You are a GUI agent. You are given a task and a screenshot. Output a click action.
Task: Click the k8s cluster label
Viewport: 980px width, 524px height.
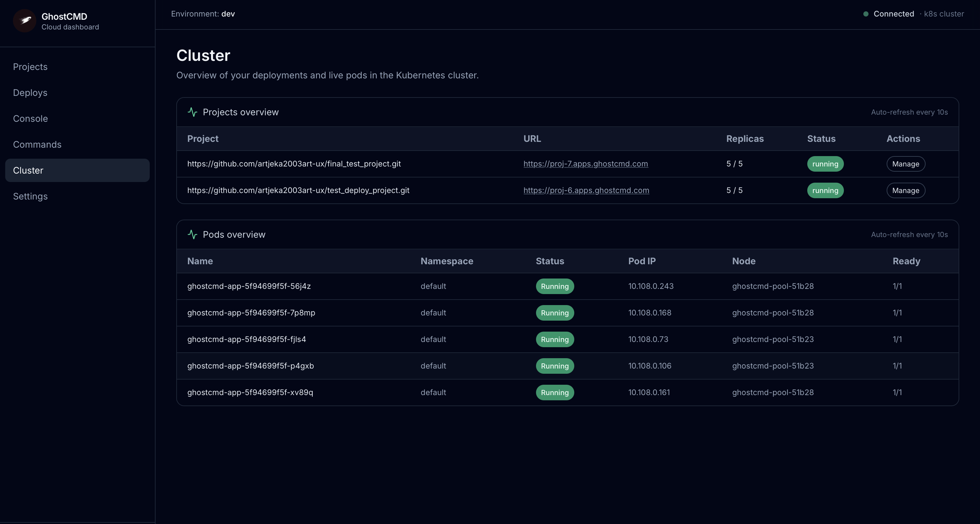(x=944, y=14)
